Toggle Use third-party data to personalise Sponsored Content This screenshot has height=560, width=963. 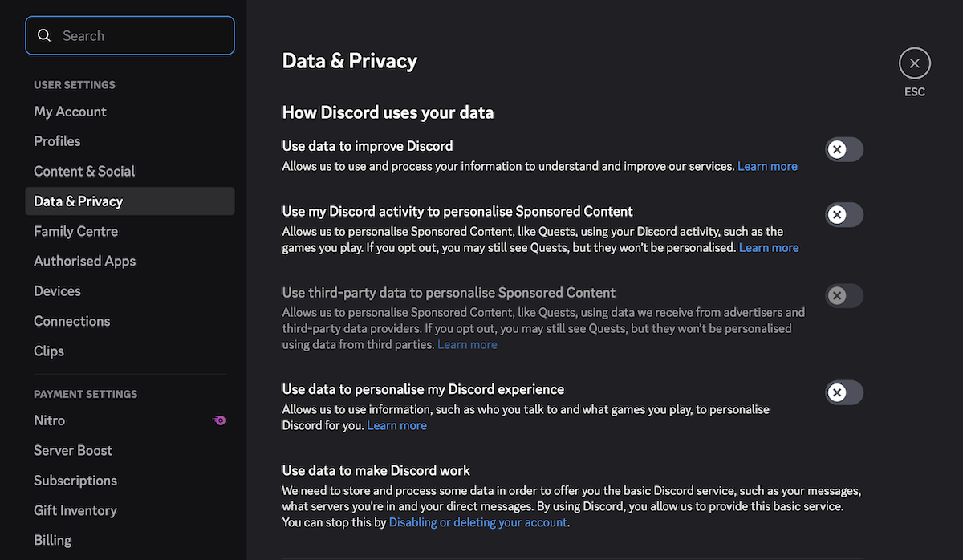tap(843, 295)
